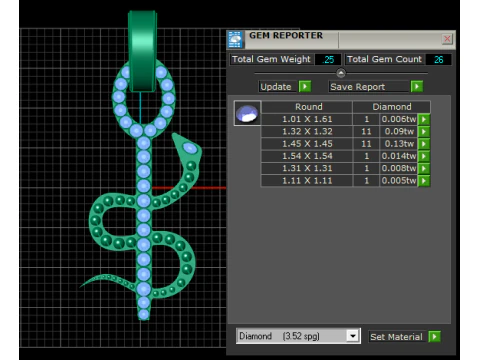Click the green arrow for 0.008tw row

tap(424, 169)
